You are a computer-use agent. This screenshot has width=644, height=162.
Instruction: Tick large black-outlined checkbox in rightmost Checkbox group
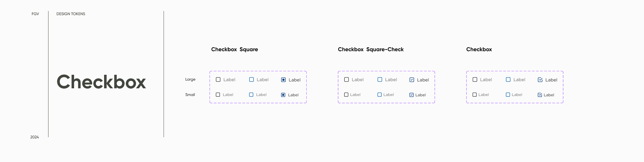475,80
